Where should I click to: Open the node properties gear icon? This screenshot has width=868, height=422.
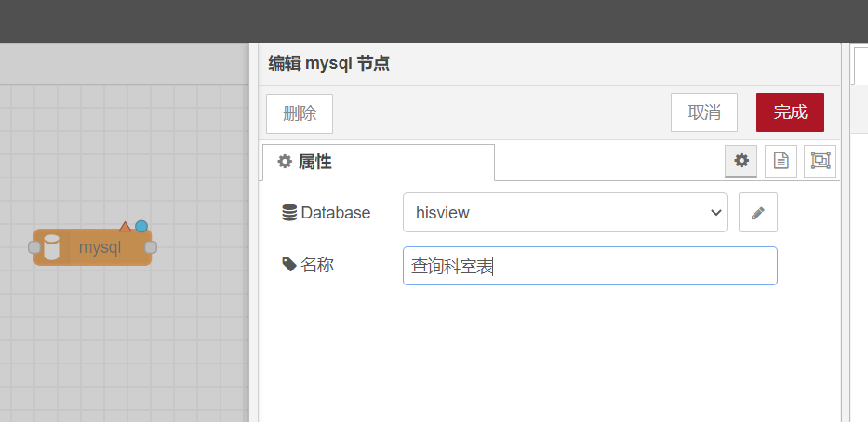point(741,161)
